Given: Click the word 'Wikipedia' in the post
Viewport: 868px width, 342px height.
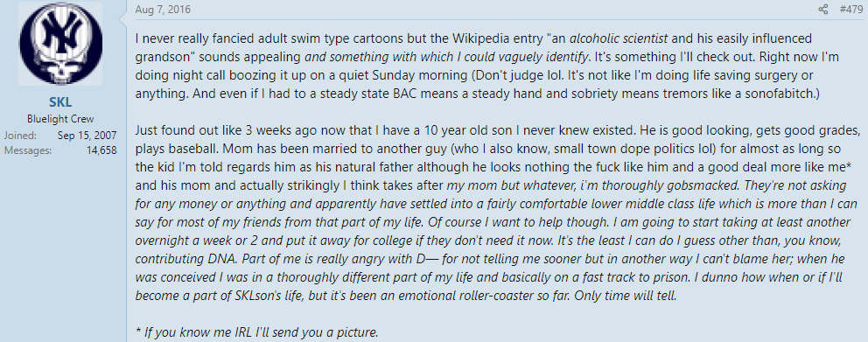Looking at the screenshot, I should [481, 38].
